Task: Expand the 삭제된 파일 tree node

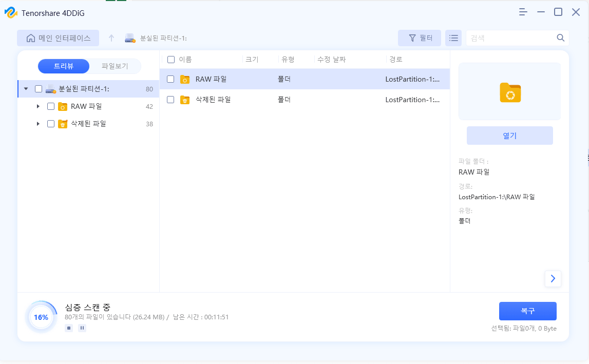Action: pyautogui.click(x=38, y=124)
